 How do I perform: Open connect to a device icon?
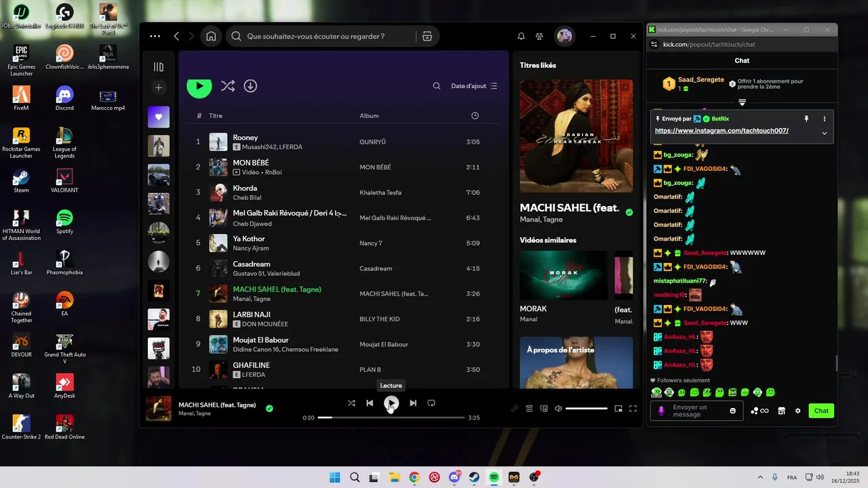coord(544,409)
